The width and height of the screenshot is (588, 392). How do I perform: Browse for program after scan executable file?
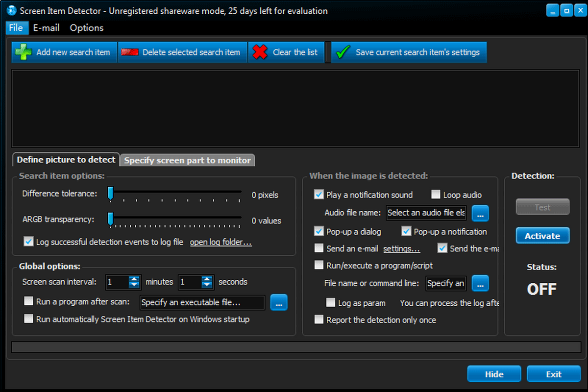tap(279, 303)
